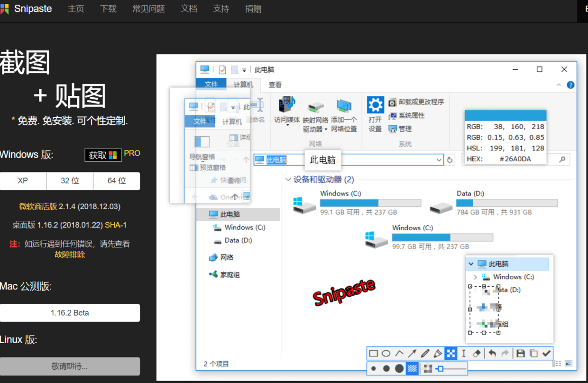588x383 pixels.
Task: Click the 获取 Microsoft Store button
Action: pyautogui.click(x=103, y=155)
